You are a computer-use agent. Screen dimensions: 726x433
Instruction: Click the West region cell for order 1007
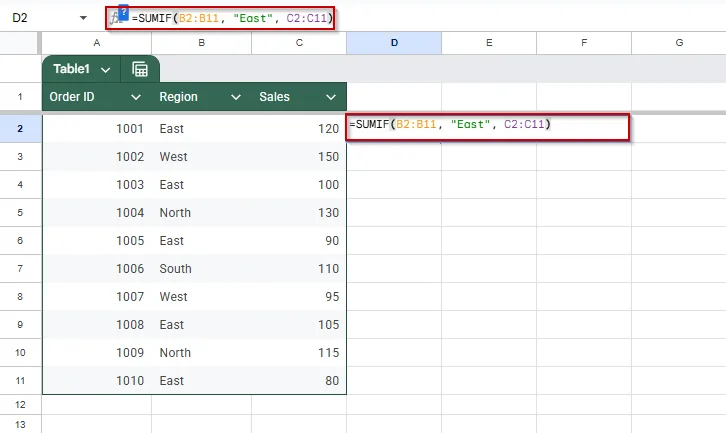[201, 296]
